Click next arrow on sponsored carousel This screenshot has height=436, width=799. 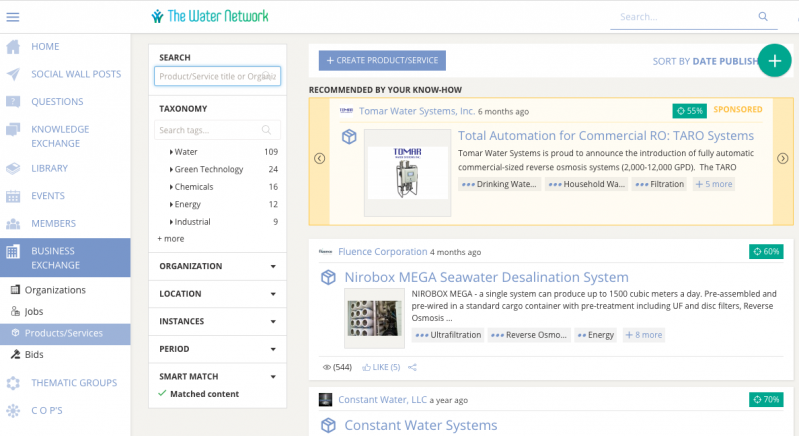(783, 158)
